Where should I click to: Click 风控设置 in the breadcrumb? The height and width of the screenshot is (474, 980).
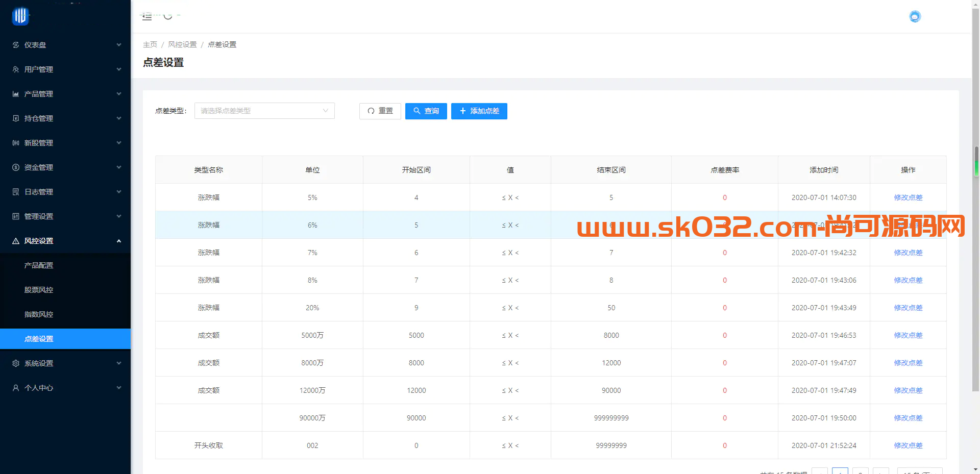click(x=182, y=44)
